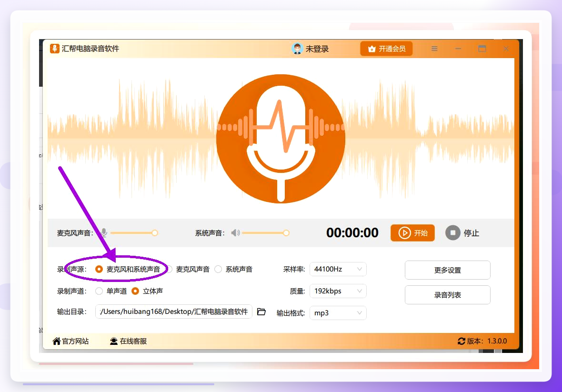Click the output directory path field

pyautogui.click(x=174, y=312)
